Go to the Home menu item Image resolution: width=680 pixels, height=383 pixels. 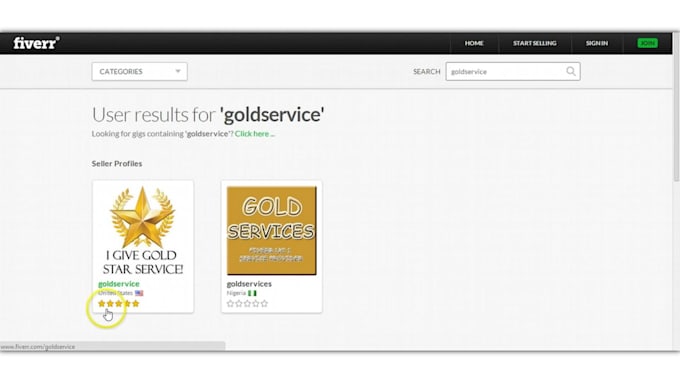[x=474, y=43]
